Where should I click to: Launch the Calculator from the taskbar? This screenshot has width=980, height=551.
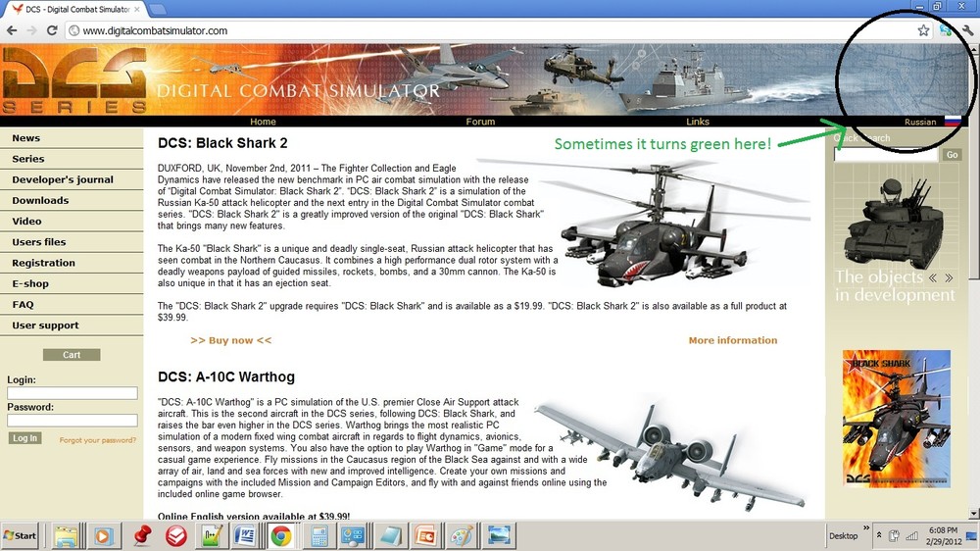click(318, 536)
